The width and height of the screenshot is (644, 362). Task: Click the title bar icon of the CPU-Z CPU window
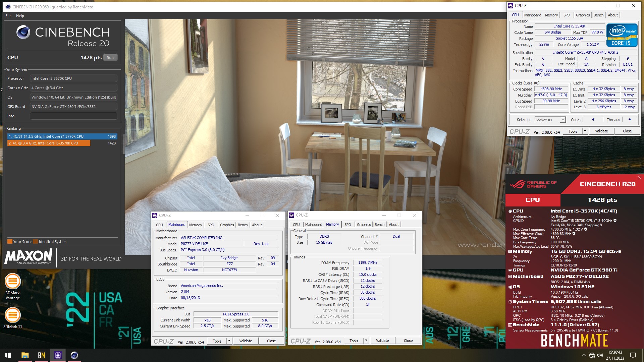[511, 6]
